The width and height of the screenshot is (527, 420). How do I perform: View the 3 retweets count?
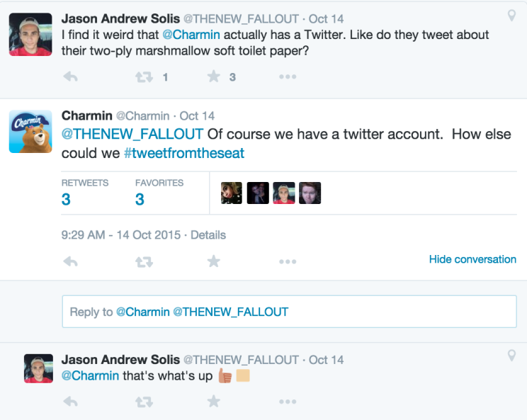[x=66, y=199]
